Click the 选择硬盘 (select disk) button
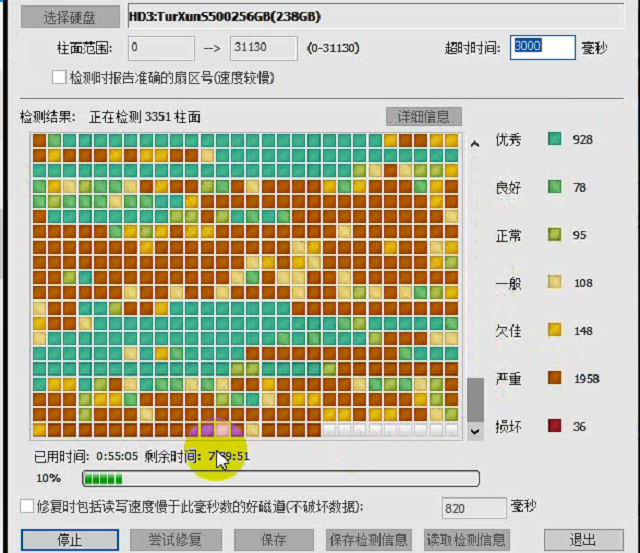Viewport: 640px width, 553px height. 70,17
